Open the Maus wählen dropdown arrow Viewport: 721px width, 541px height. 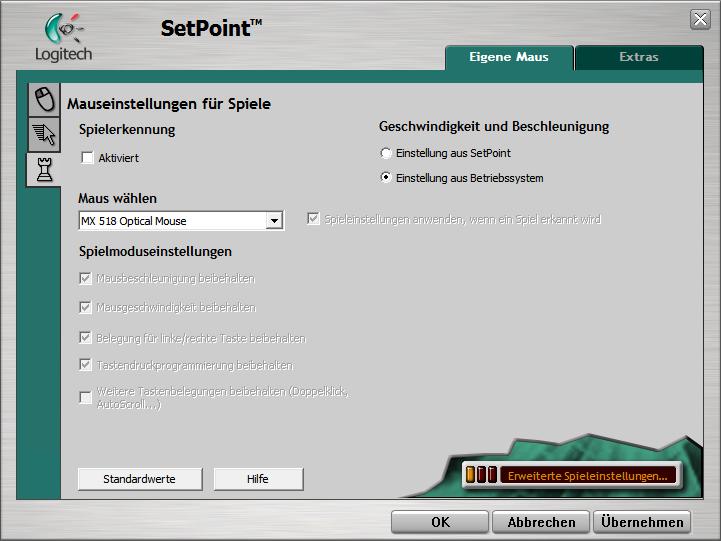(x=274, y=221)
